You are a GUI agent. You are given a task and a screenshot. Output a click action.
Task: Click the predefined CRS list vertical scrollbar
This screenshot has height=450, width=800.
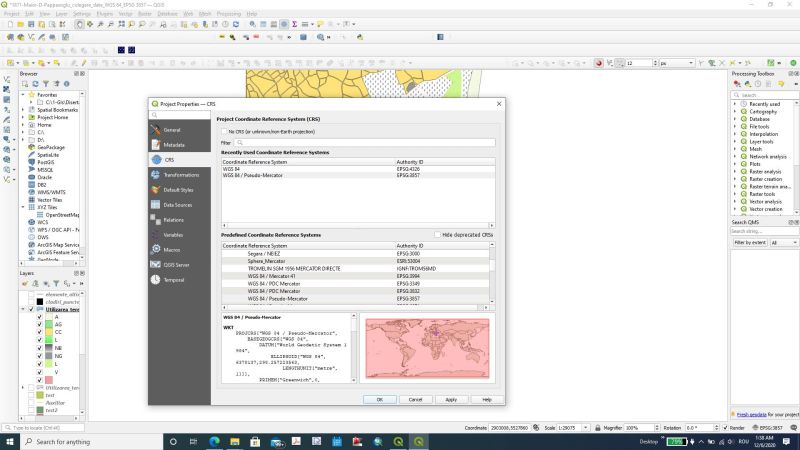[x=492, y=273]
